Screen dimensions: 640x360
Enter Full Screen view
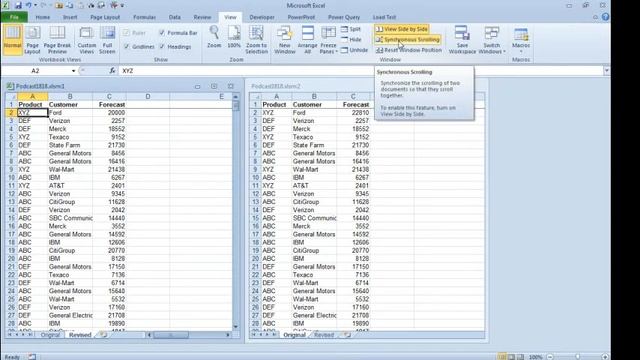(107, 40)
